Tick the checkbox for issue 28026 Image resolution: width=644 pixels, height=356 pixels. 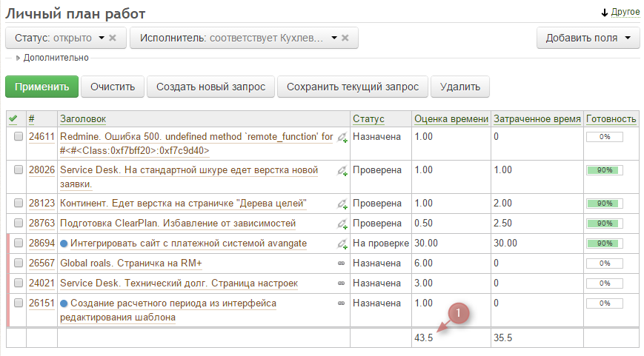point(18,170)
